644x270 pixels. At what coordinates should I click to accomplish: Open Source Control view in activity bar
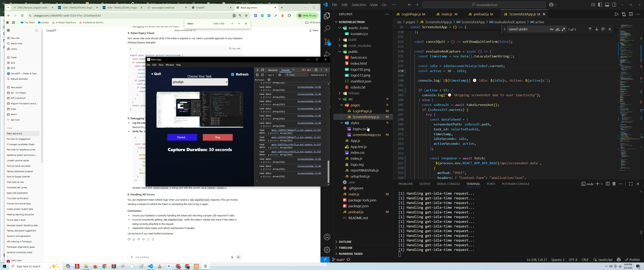(x=327, y=42)
